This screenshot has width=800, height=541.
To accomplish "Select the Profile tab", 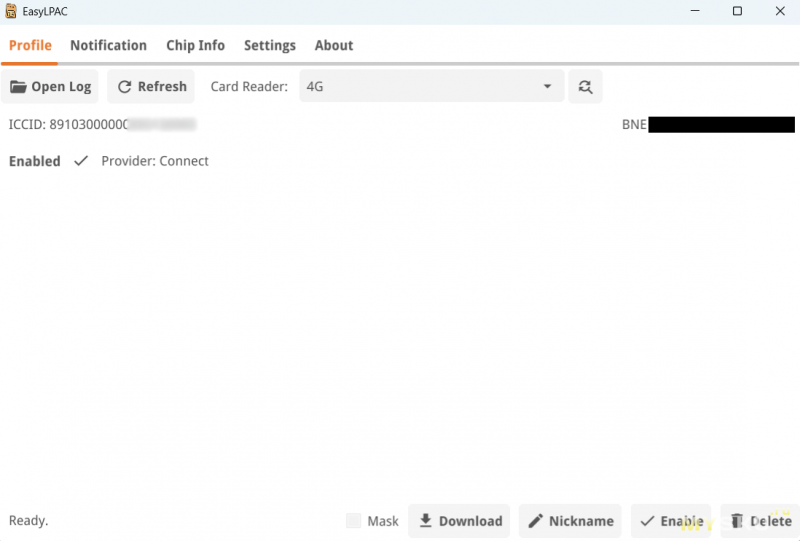I will coord(30,45).
